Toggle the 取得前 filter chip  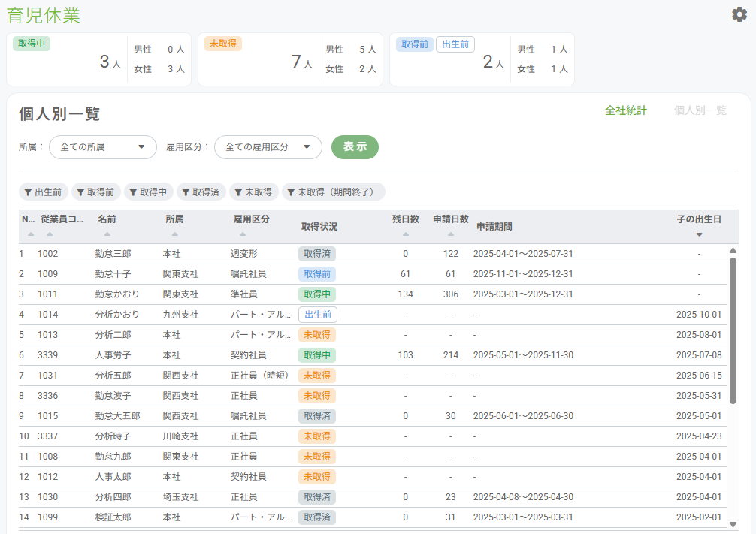96,192
